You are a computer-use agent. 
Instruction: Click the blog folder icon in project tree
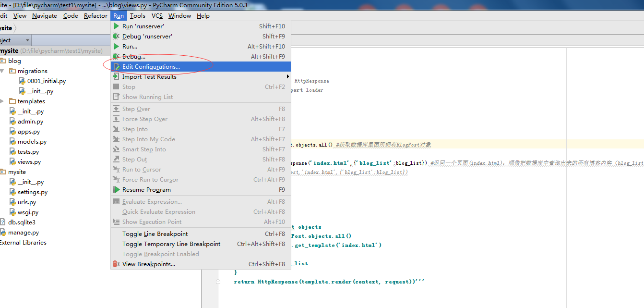pos(3,61)
